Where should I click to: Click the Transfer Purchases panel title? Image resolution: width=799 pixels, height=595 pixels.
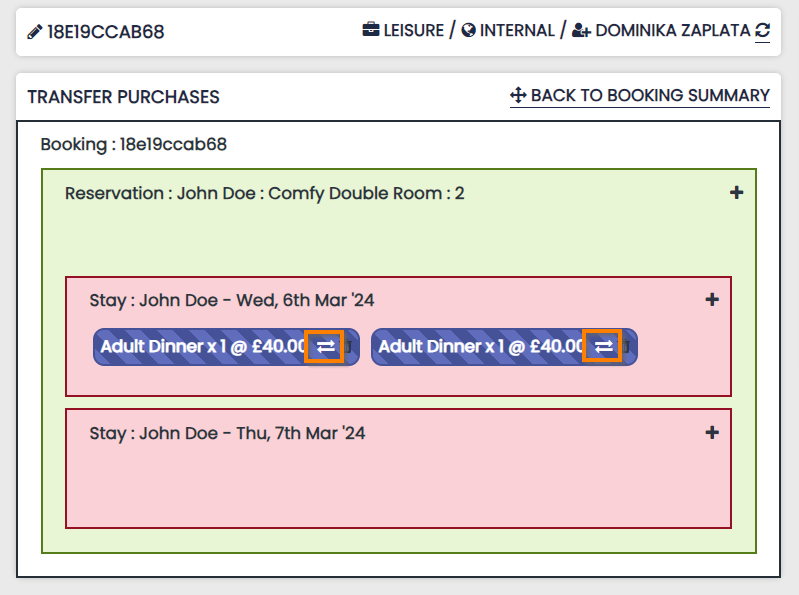coord(123,97)
